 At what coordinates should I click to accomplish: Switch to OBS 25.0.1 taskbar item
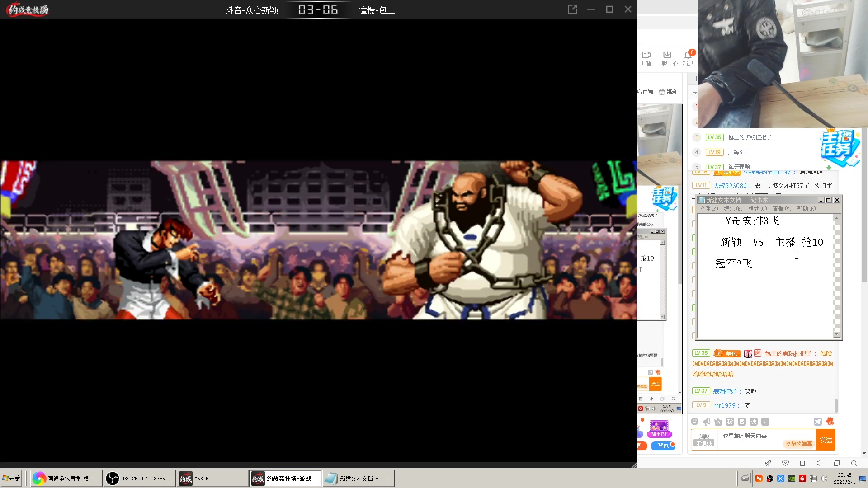[139, 479]
